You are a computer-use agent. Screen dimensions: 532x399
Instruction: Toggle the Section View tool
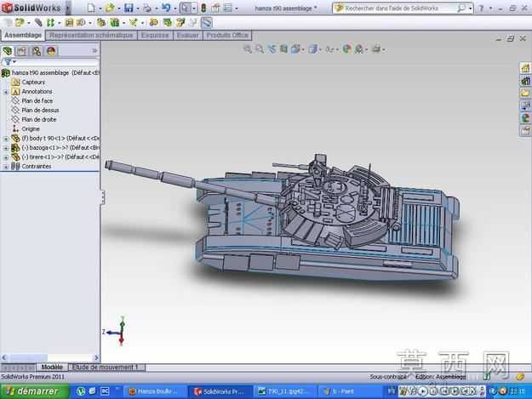(283, 49)
